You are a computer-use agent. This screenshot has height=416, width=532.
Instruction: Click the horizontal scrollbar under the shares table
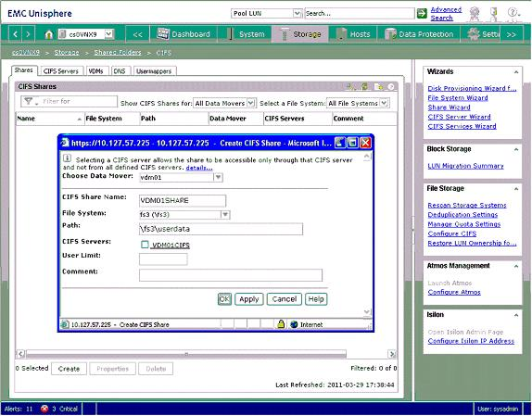(186, 354)
